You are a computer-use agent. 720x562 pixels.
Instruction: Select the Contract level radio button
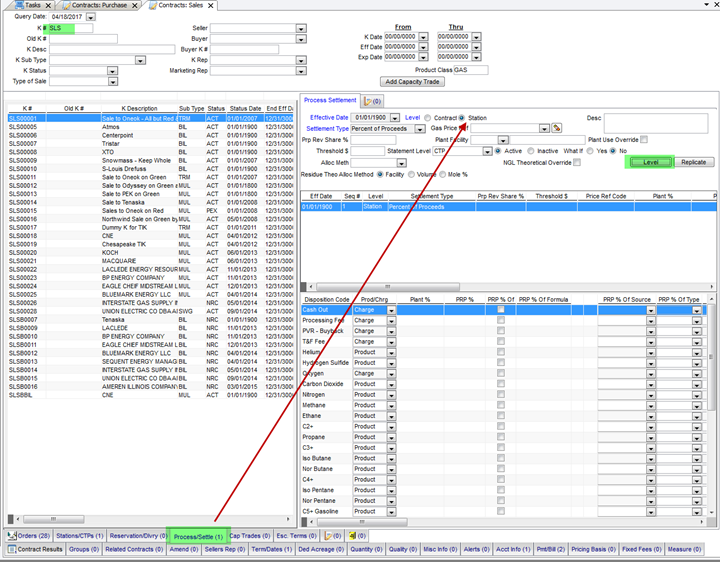point(428,118)
